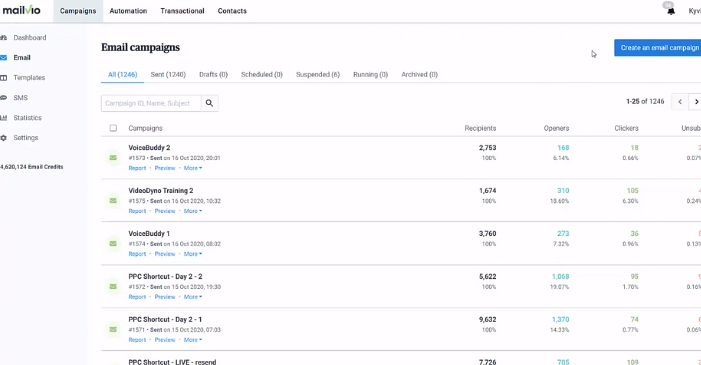Click the Openers count 168
Image resolution: width=701 pixels, height=365 pixels.
click(563, 148)
